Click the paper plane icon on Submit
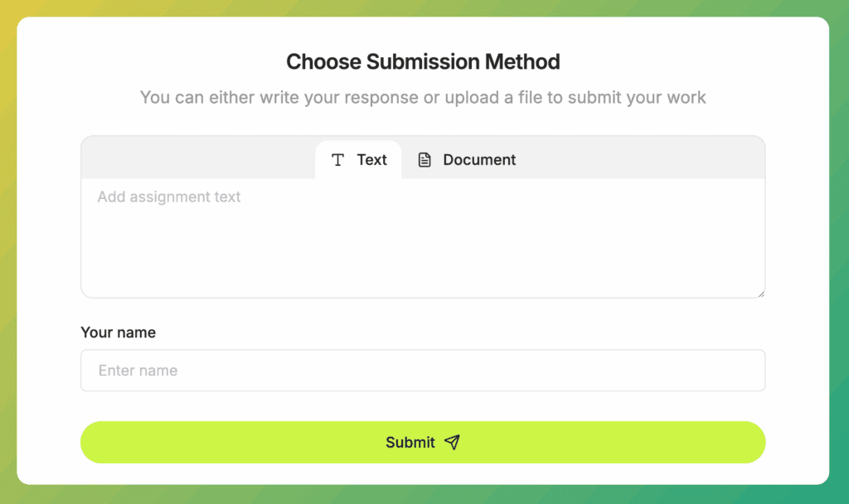The width and height of the screenshot is (849, 504). [452, 443]
